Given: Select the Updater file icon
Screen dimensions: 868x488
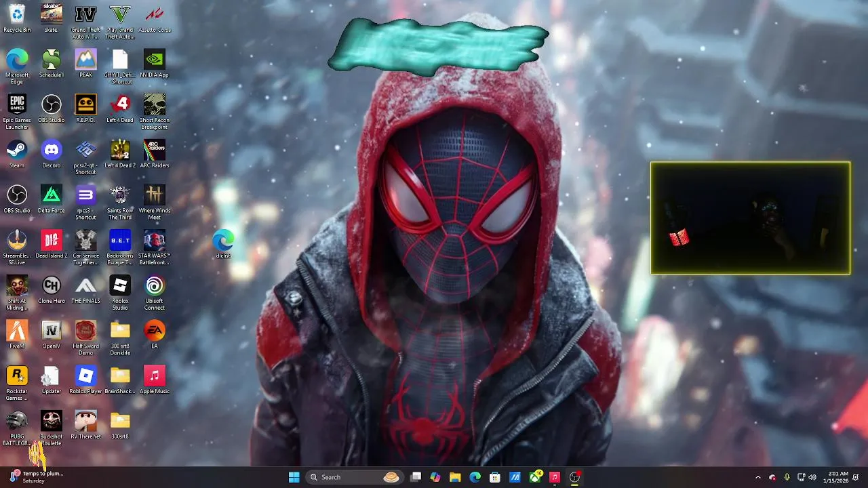Looking at the screenshot, I should [51, 380].
